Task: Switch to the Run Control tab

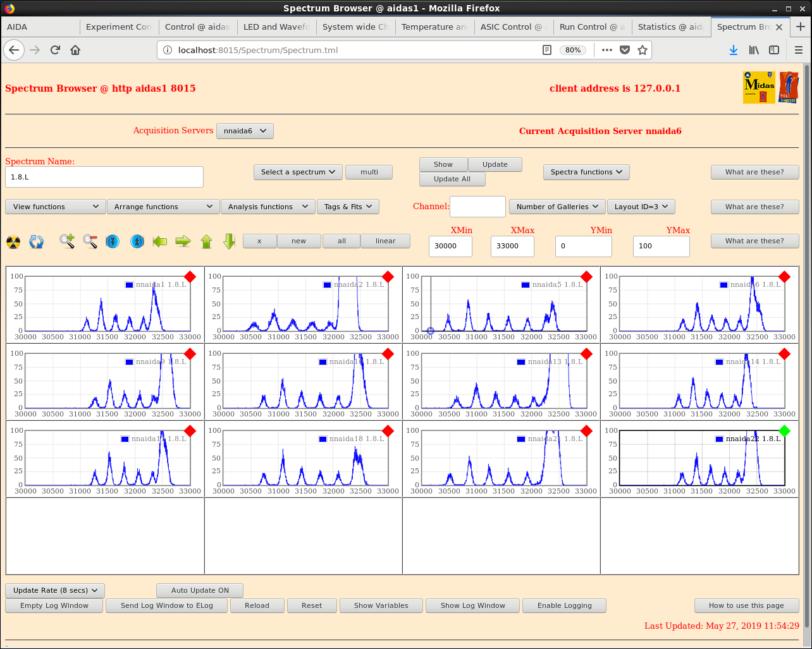Action: (x=593, y=27)
